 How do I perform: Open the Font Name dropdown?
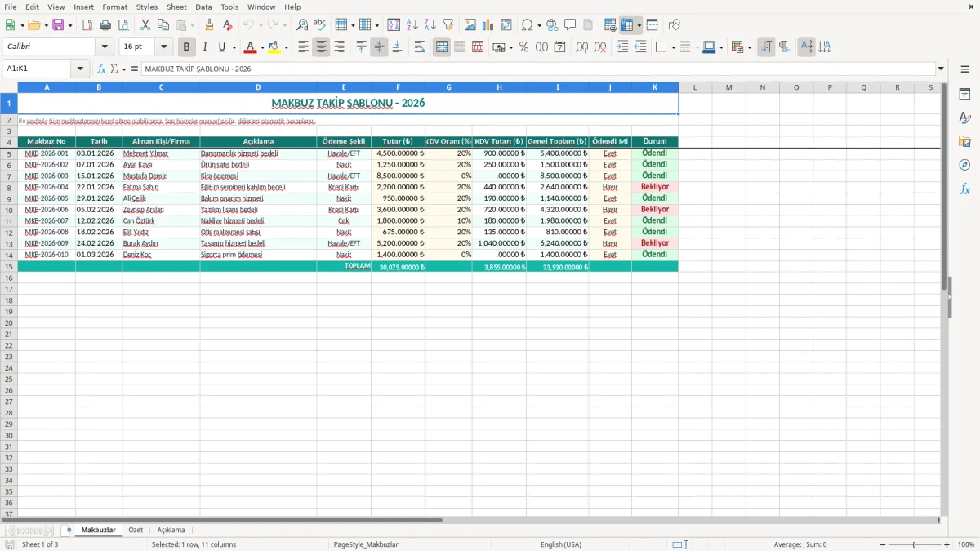[x=105, y=47]
